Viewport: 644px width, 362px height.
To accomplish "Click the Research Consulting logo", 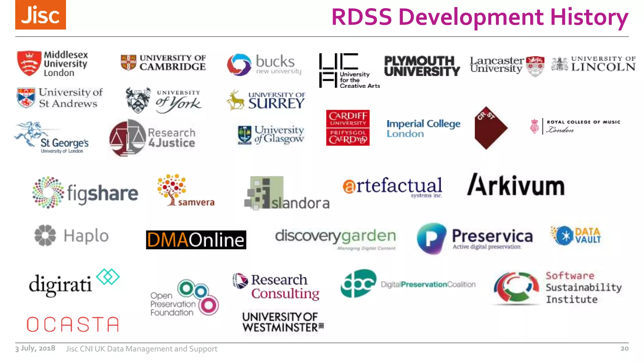I will coord(276,286).
